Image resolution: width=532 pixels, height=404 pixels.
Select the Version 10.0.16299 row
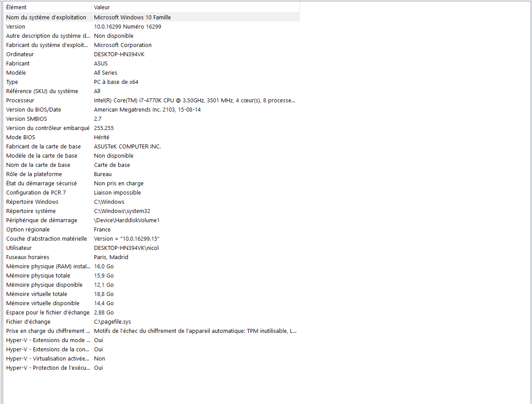(x=152, y=26)
